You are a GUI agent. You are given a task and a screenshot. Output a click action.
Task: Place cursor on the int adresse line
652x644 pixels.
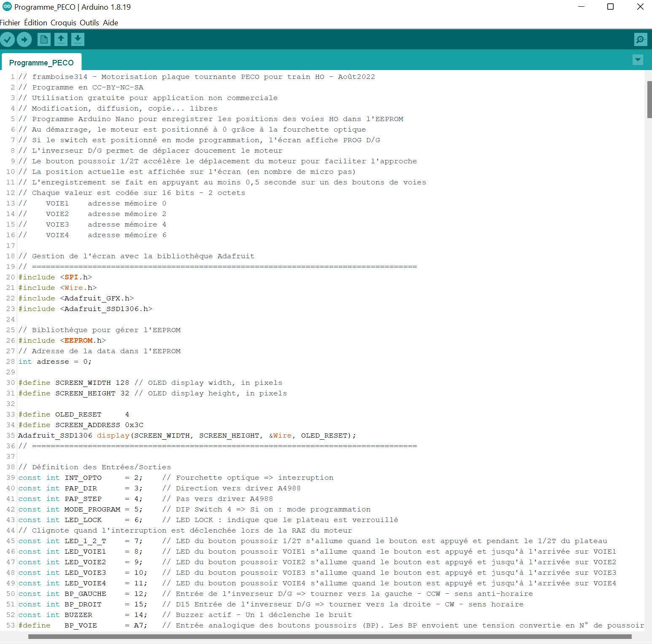click(x=55, y=362)
